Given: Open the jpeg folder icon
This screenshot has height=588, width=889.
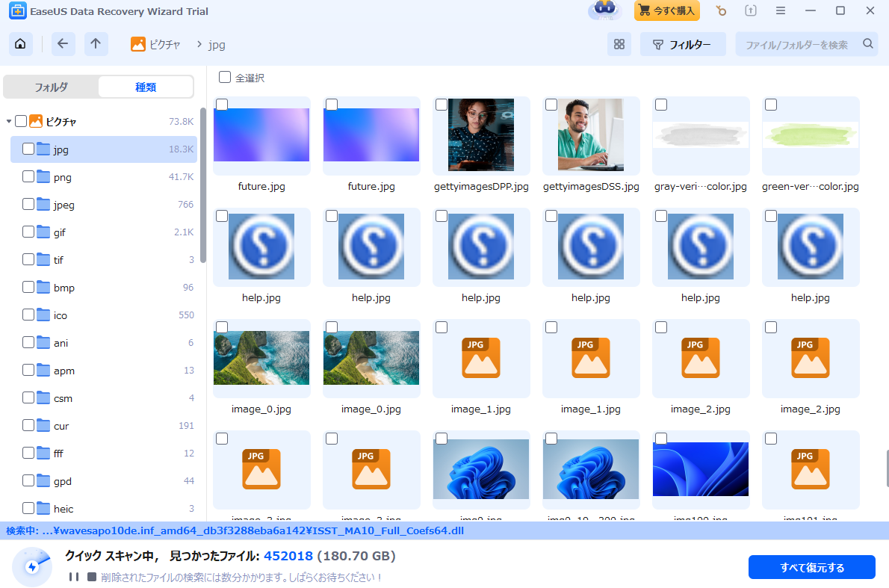Looking at the screenshot, I should [43, 204].
